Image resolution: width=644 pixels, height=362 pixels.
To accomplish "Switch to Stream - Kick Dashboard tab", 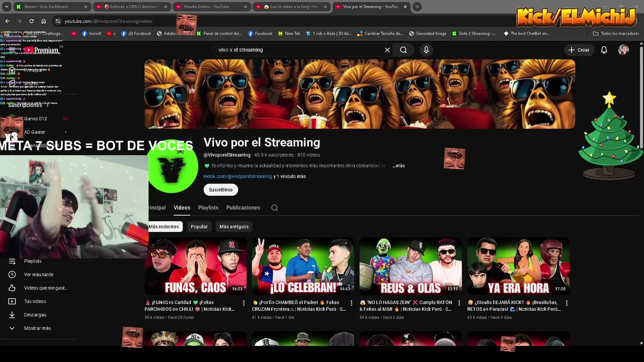I will click(52, 7).
